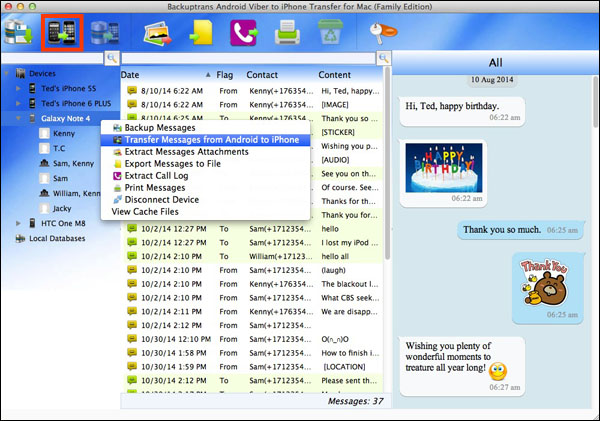
Task: Select the 'What CBS seek' message row
Action: [x=253, y=297]
